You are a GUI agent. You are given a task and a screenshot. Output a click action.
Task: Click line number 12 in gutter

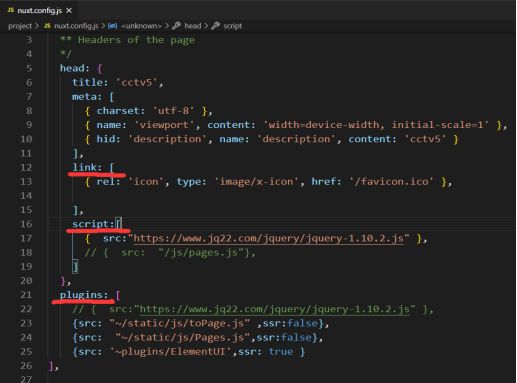point(26,167)
